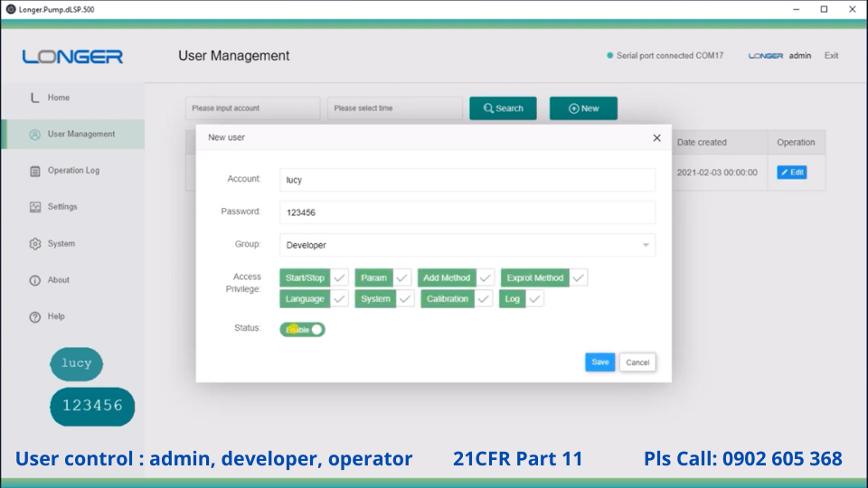Click the Account field containing lucy
Image resolution: width=868 pixels, height=488 pixels.
[467, 180]
